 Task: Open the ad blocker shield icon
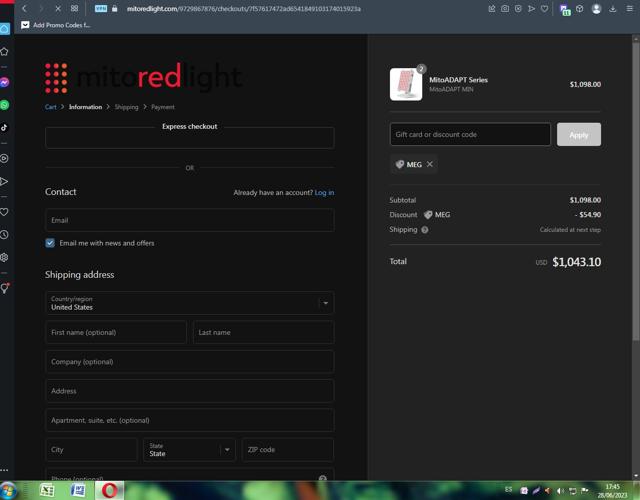pos(518,9)
